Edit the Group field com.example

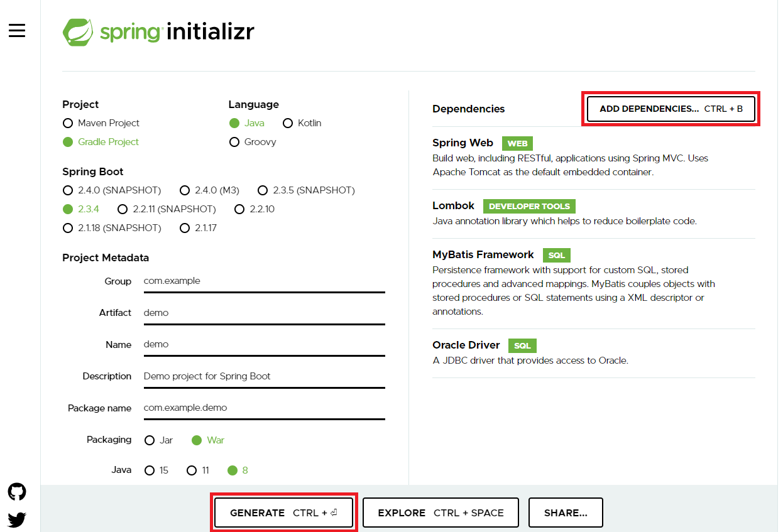264,281
